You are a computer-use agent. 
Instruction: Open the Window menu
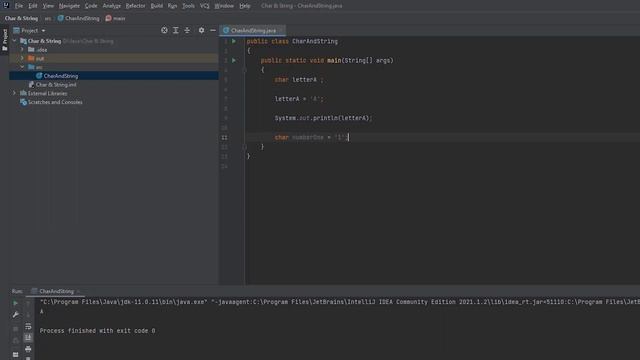tap(224, 6)
